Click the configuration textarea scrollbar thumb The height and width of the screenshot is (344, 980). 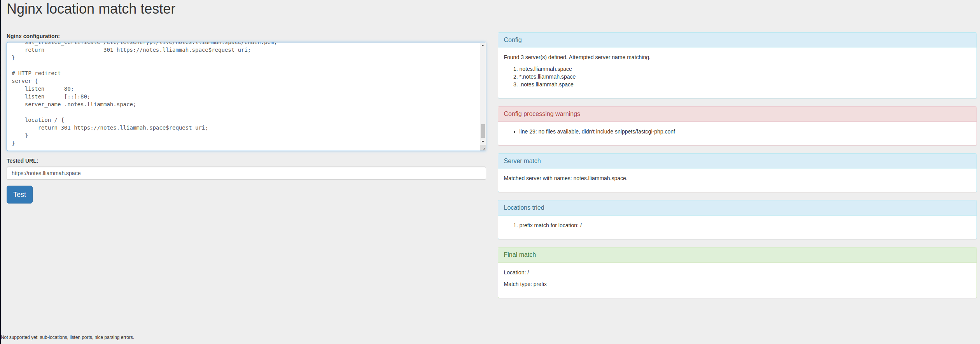[x=483, y=131]
